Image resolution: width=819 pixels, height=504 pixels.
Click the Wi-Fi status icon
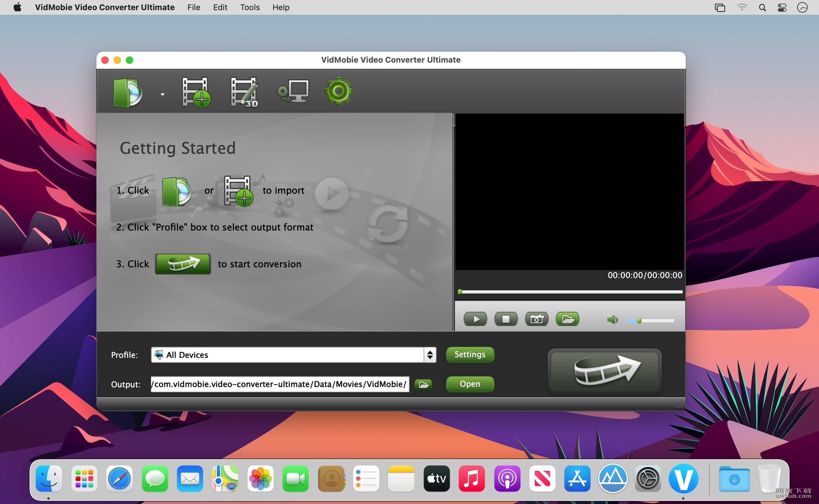(742, 7)
